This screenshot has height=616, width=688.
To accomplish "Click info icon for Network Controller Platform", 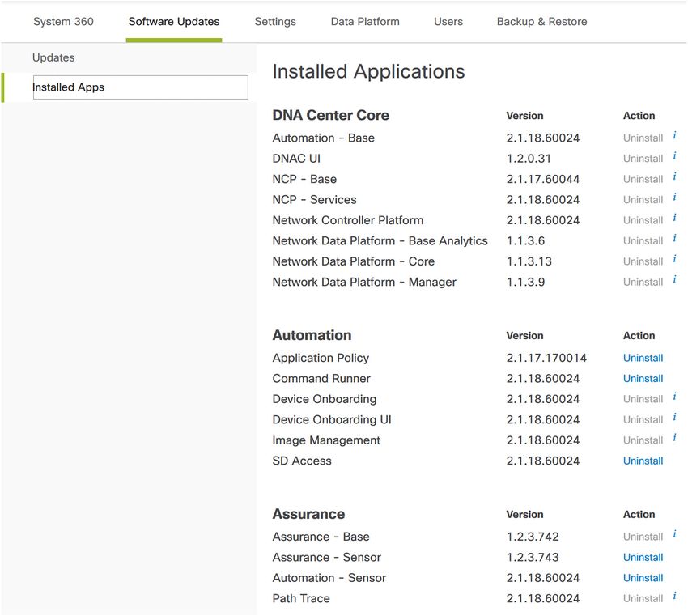I will click(674, 218).
